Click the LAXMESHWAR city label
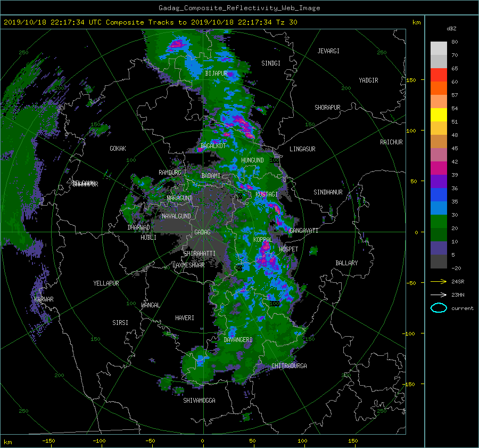 coord(188,265)
